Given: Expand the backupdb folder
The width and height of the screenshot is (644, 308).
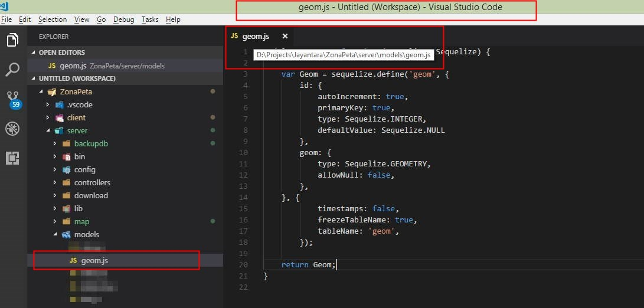Looking at the screenshot, I should (55, 144).
